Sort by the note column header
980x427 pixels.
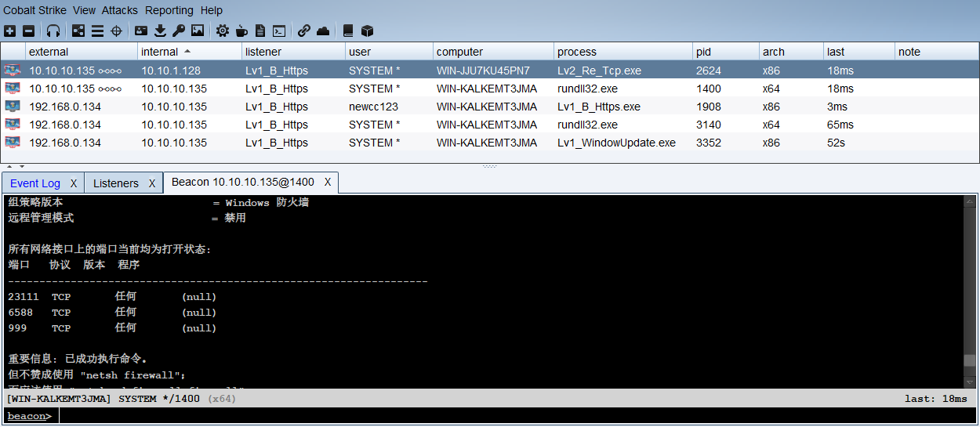(x=936, y=52)
